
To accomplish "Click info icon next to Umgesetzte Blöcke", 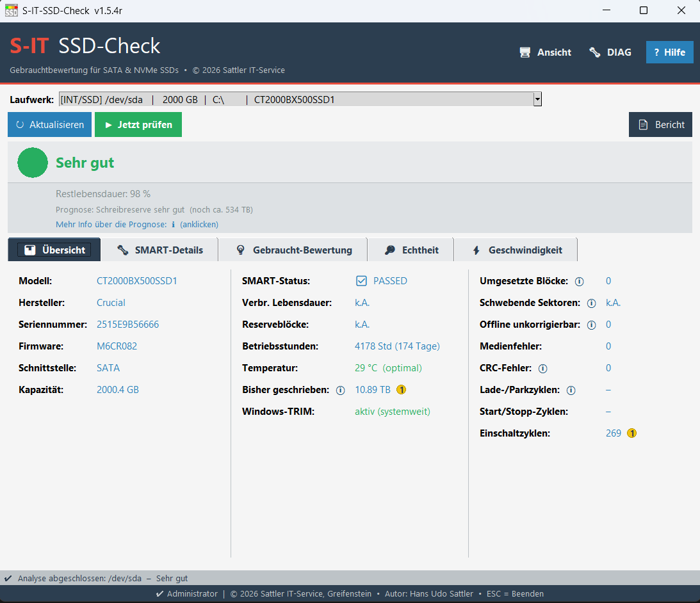I will tap(579, 282).
